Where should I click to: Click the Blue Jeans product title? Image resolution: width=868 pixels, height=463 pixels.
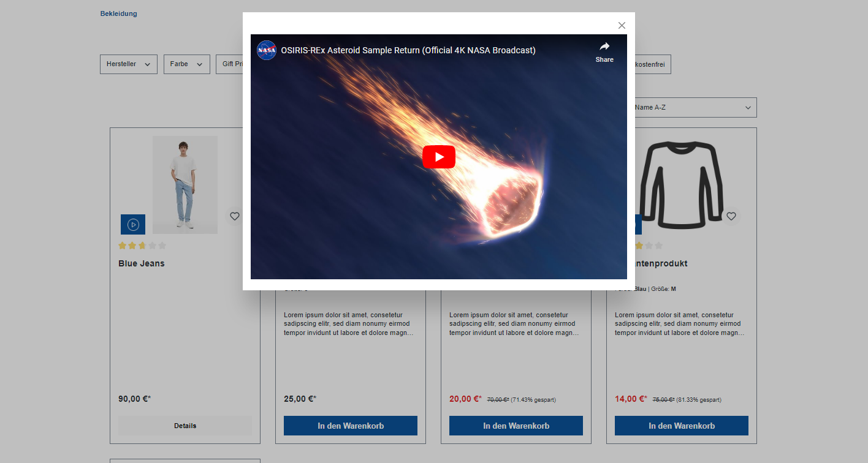tap(142, 263)
